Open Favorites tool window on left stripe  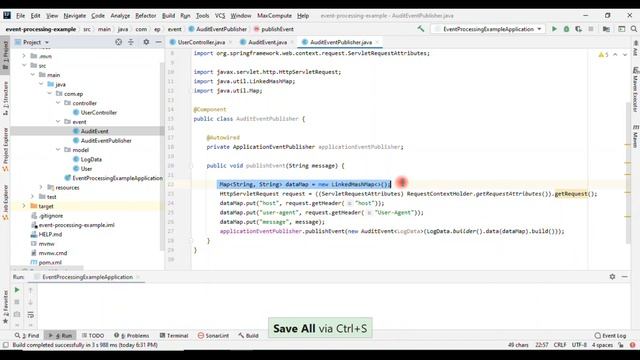(x=5, y=308)
